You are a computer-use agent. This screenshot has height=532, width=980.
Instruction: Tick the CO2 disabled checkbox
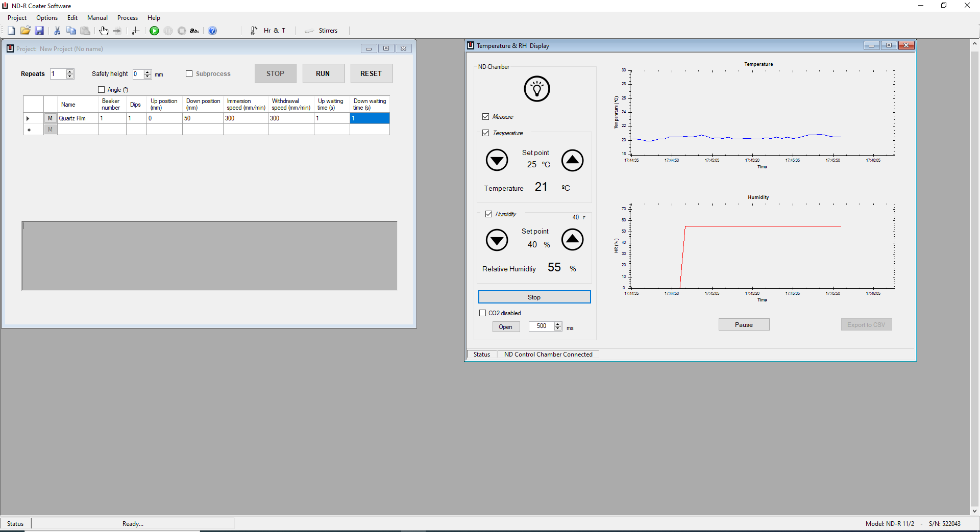click(483, 313)
